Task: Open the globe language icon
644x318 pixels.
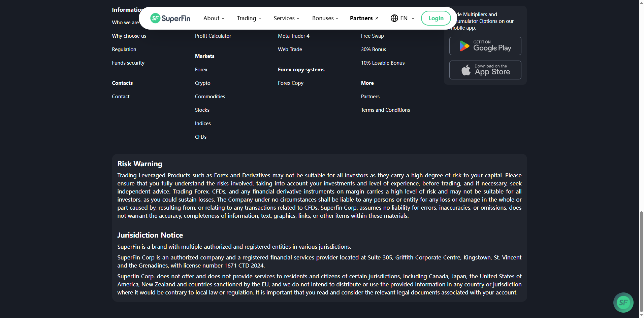Action: pos(394,18)
